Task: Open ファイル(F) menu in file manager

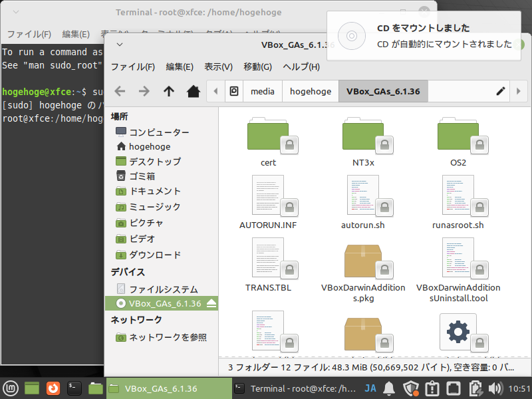Action: click(132, 67)
